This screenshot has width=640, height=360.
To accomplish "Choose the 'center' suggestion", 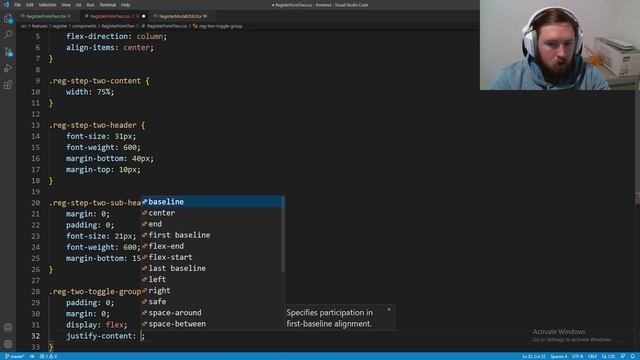I will [212, 213].
